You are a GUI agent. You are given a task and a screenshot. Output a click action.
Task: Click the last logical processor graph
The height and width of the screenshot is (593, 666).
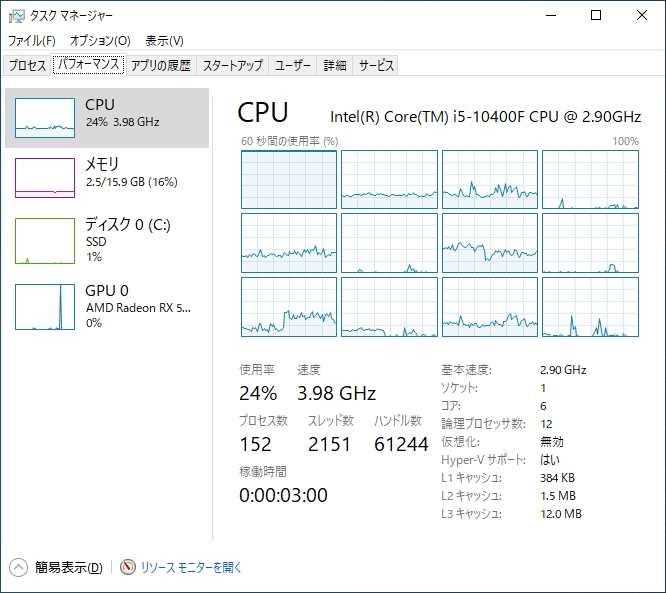pyautogui.click(x=590, y=307)
